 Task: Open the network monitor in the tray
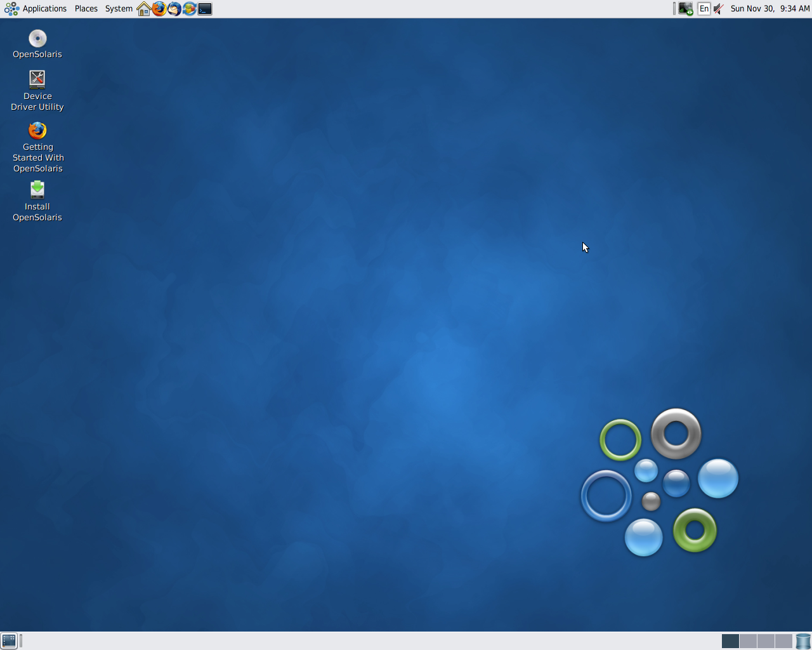(685, 8)
